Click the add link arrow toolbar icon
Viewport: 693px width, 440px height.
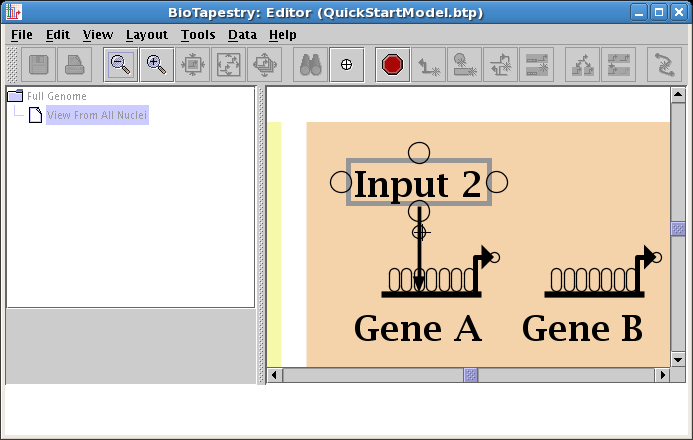click(429, 64)
